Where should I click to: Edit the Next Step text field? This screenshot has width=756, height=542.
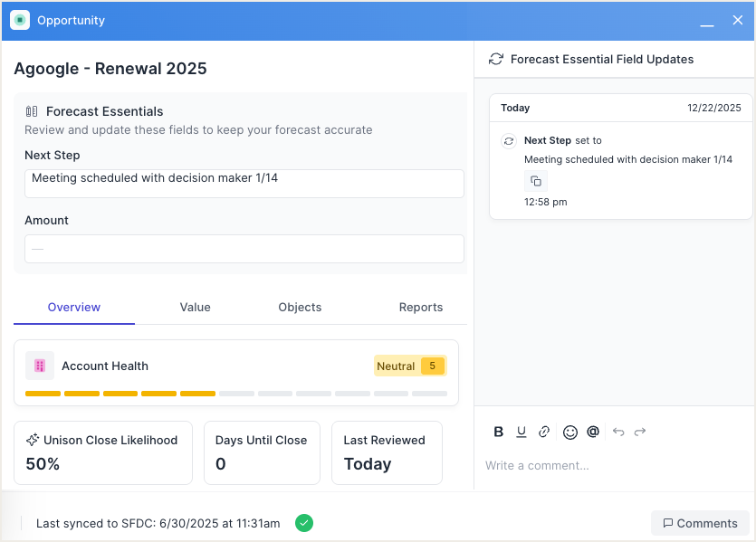click(244, 183)
